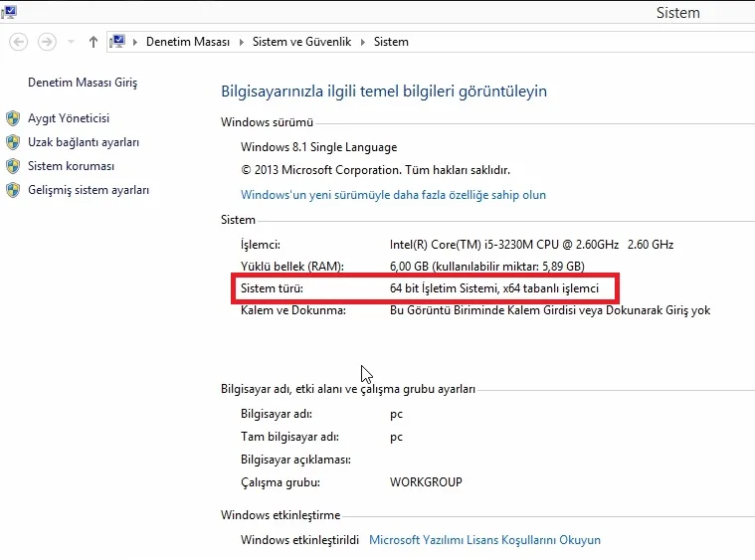Click the shield icon beside Gelişmiş sistem ayarları
Viewport: 755px width, 560px height.
click(13, 190)
